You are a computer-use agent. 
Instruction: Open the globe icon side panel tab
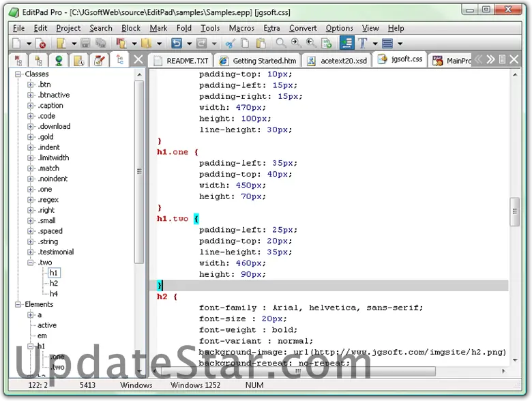tap(59, 60)
